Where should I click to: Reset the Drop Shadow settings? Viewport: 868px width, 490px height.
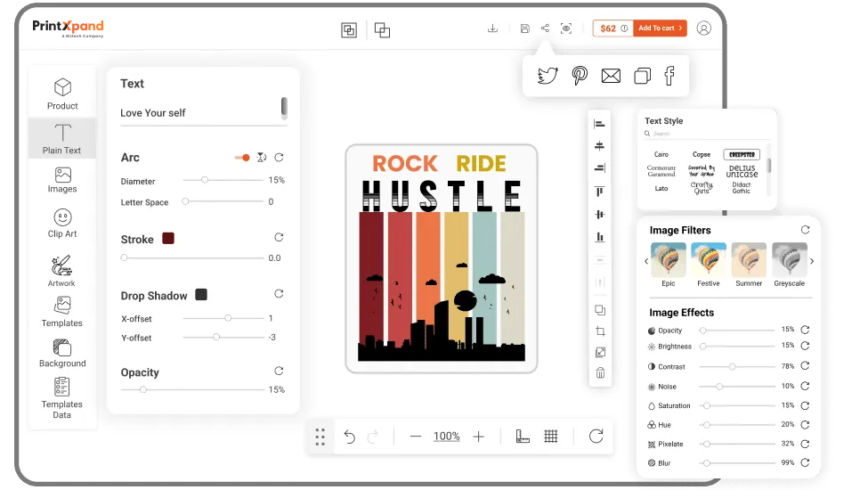[x=279, y=294]
